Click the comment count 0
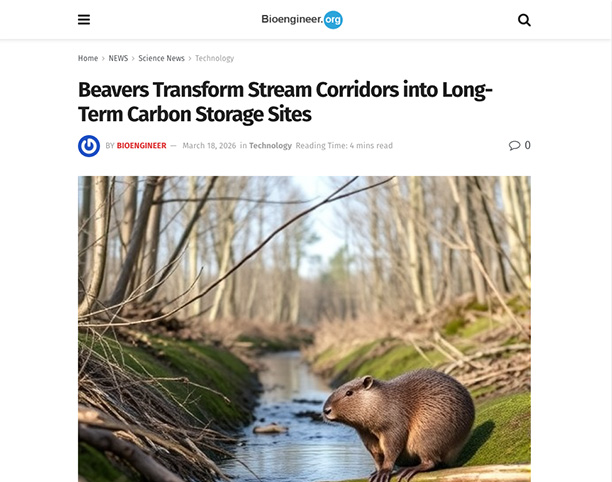 [527, 145]
